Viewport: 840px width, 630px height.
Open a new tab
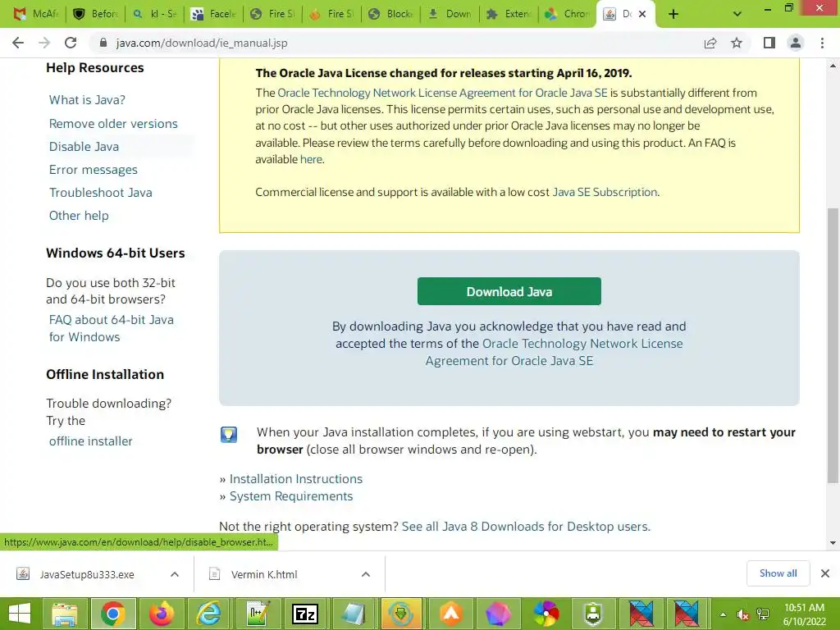[673, 14]
